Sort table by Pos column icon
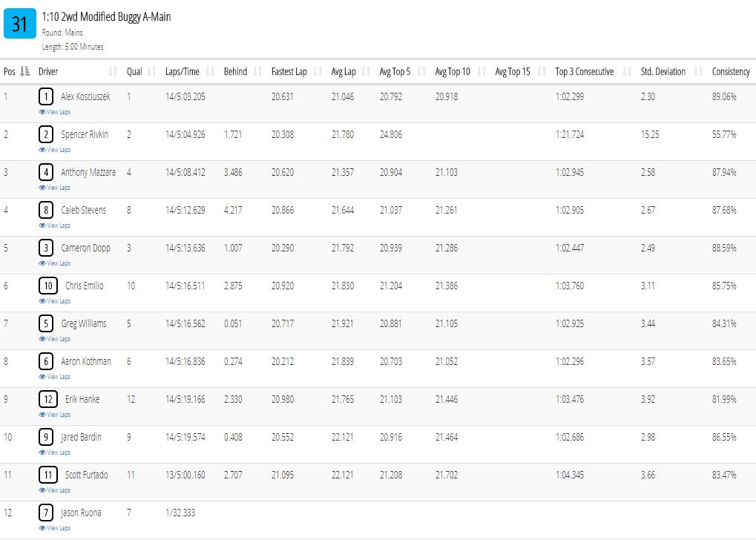756x540 pixels. [x=25, y=71]
